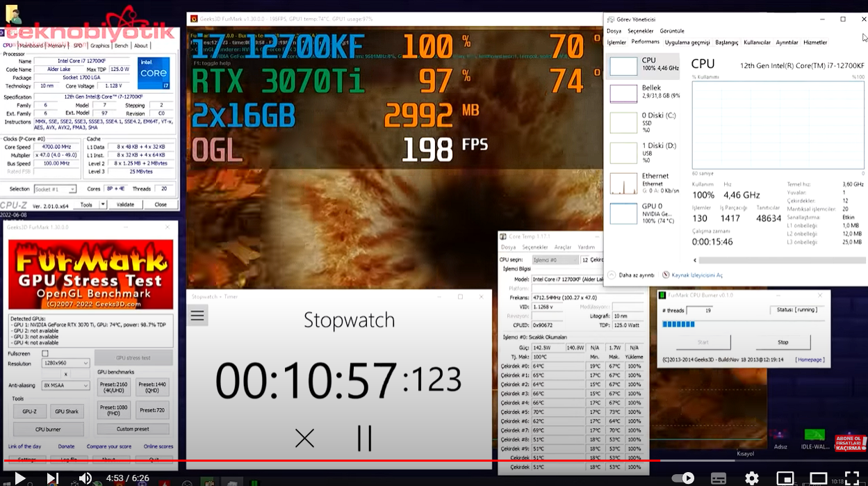Open the hamburger menu in Stopwatch window
This screenshot has height=486, width=868.
click(x=197, y=316)
